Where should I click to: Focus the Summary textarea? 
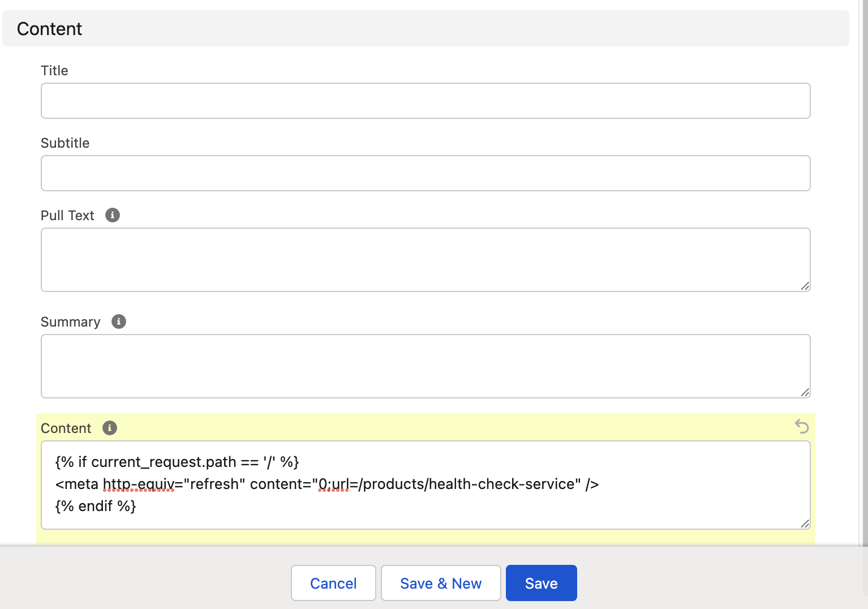pyautogui.click(x=426, y=366)
